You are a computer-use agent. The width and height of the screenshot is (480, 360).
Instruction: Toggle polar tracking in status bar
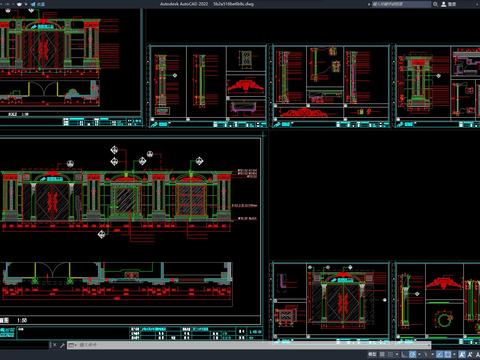(412, 354)
